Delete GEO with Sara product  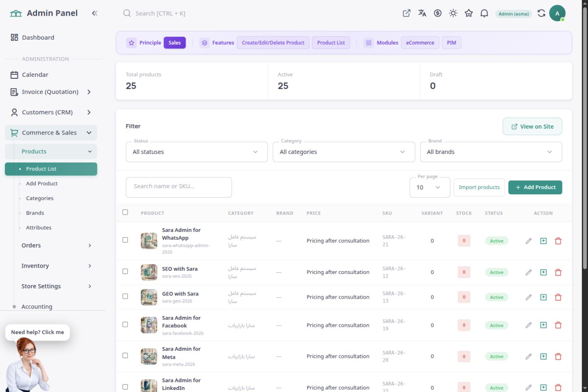pos(558,297)
